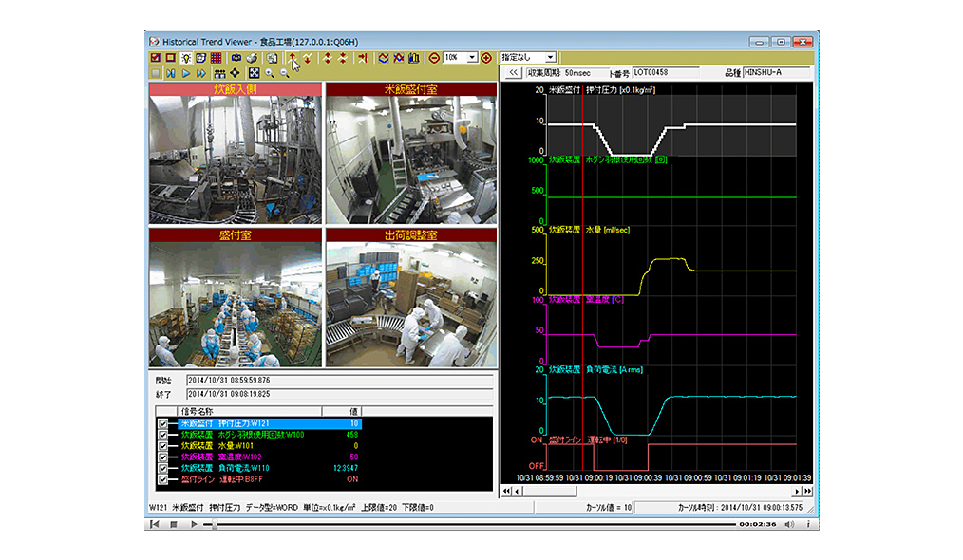
Task: Click the printer icon in toolbar
Action: pyautogui.click(x=251, y=58)
